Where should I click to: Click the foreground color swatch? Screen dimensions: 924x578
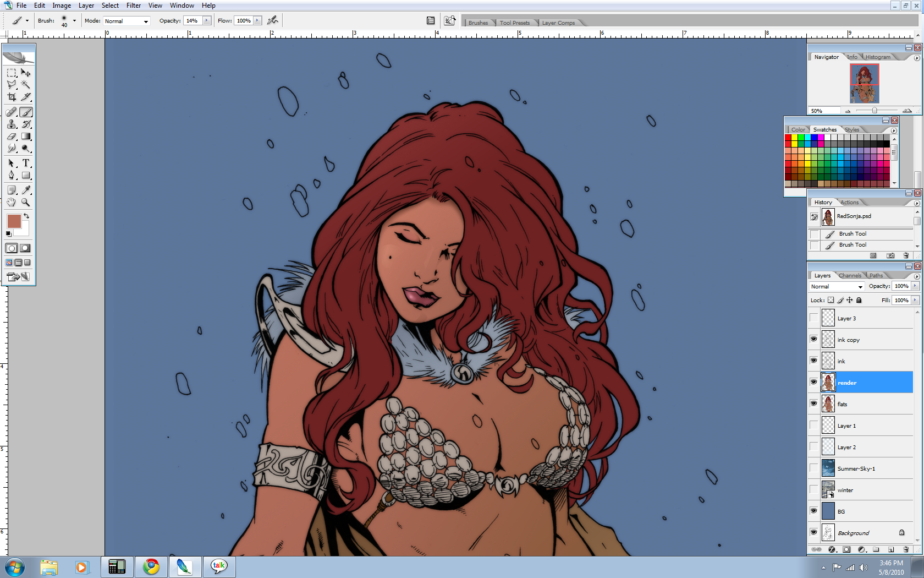click(x=14, y=221)
